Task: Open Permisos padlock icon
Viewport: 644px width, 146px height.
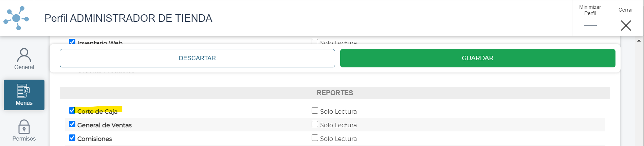Action: click(x=24, y=127)
